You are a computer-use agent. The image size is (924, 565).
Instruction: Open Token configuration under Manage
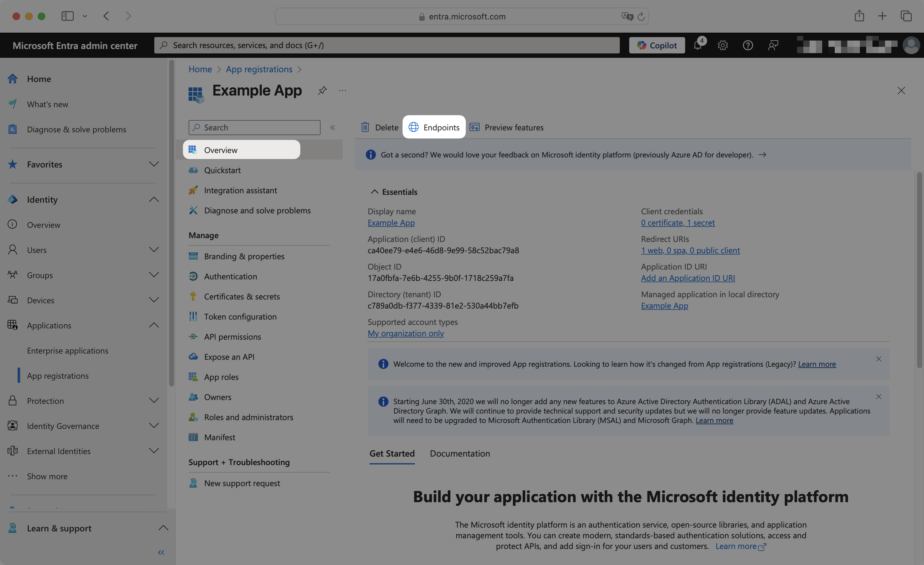pyautogui.click(x=240, y=316)
